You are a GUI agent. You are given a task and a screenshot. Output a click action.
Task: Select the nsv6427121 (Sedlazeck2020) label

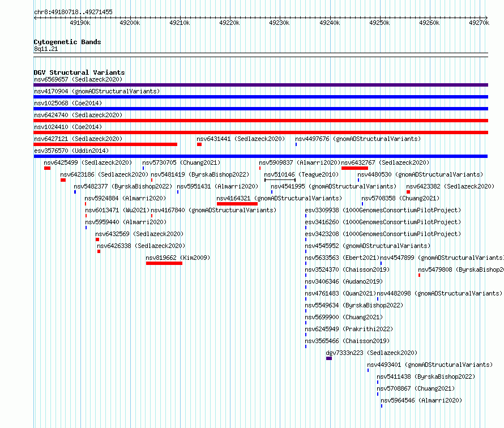pos(78,139)
